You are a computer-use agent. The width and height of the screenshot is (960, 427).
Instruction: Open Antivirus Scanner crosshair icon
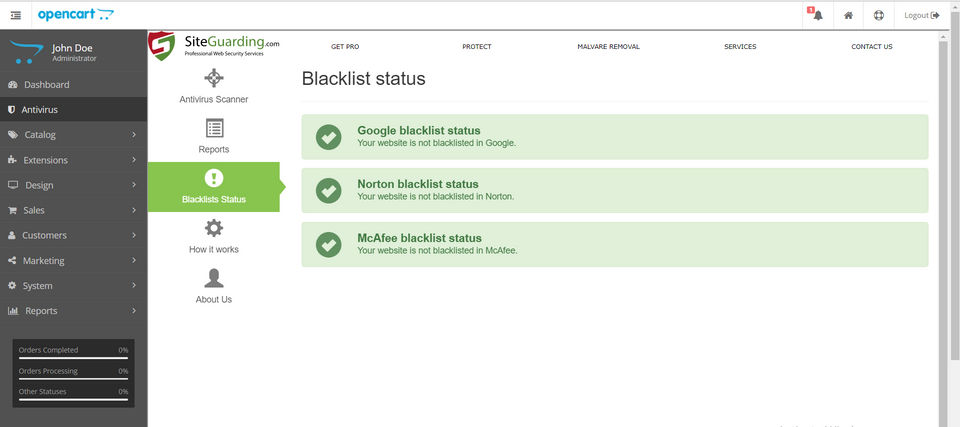click(213, 78)
